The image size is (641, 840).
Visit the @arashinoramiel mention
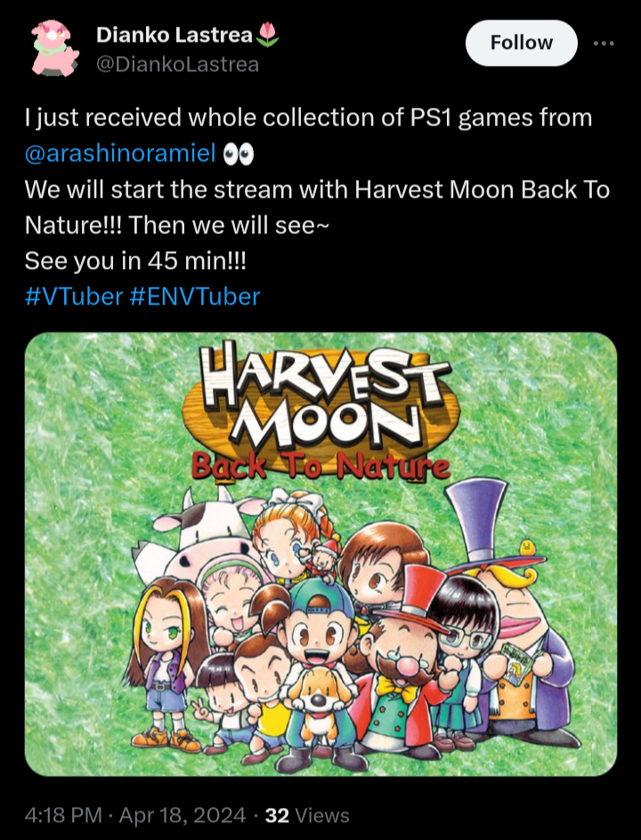click(x=120, y=153)
